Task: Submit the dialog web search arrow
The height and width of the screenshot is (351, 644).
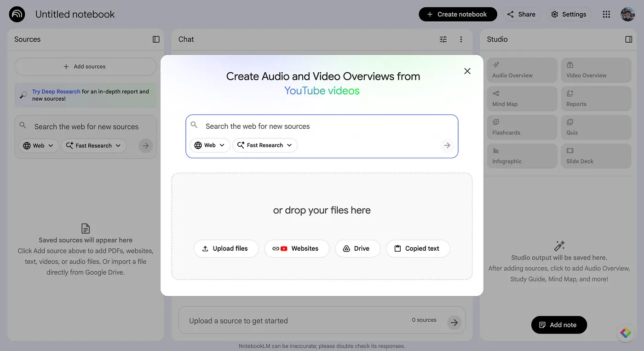Action: (447, 145)
